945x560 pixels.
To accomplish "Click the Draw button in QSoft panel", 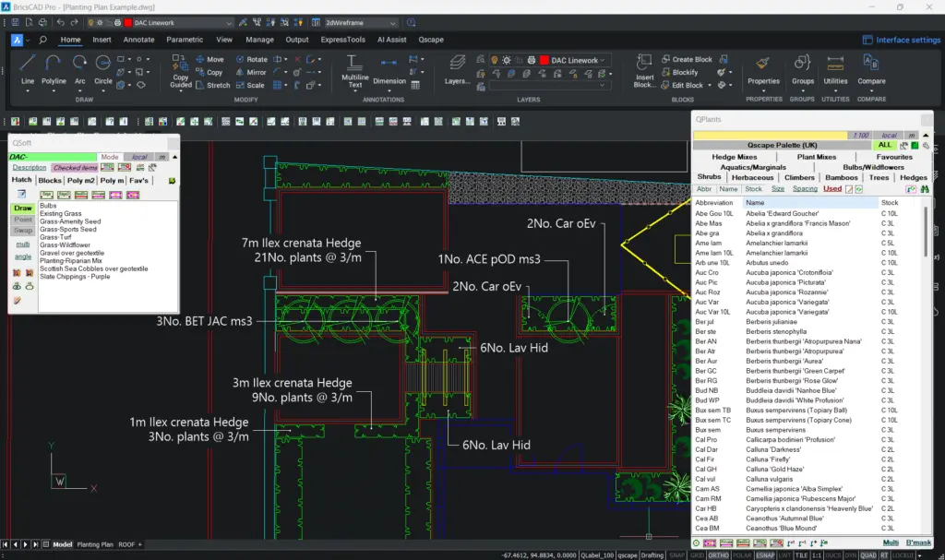I will pos(22,209).
